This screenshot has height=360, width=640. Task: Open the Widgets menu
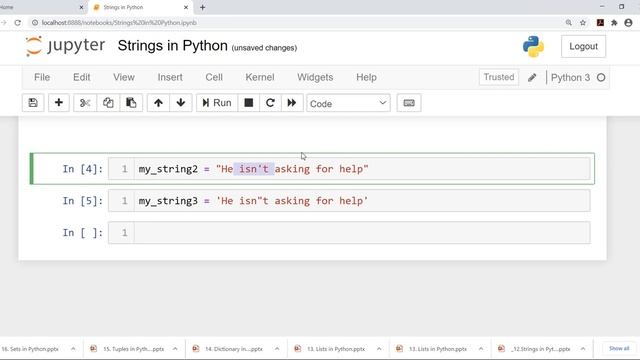click(x=315, y=77)
